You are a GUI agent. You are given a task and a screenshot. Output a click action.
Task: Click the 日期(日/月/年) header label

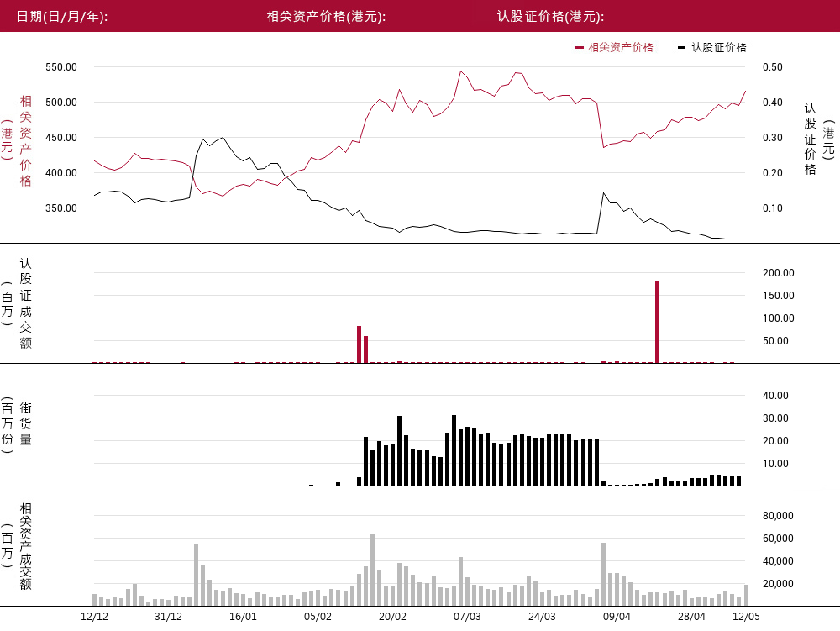62,16
